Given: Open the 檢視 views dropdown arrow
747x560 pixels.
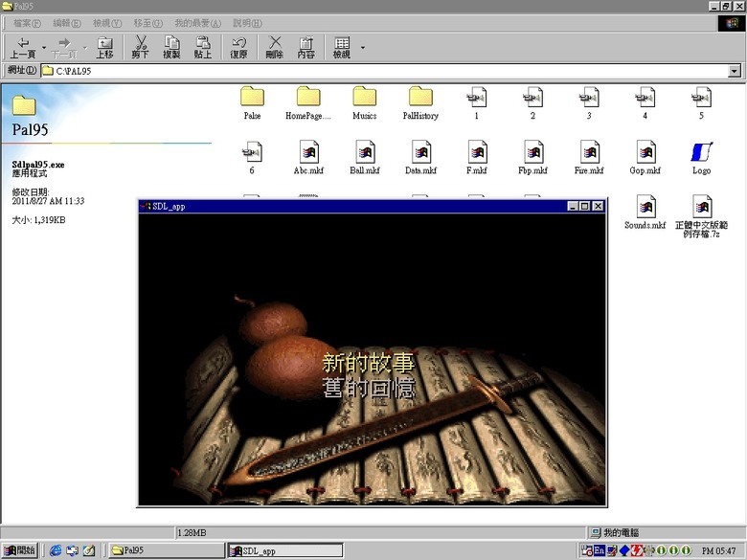Looking at the screenshot, I should tap(363, 48).
